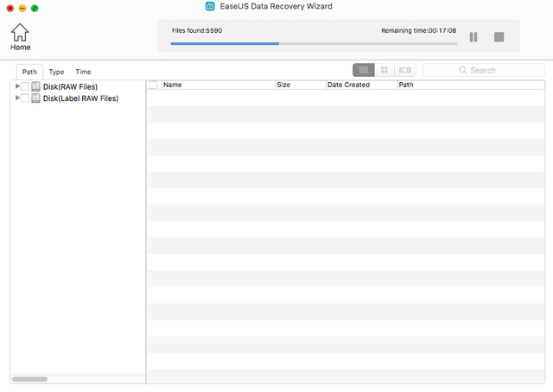Image resolution: width=553 pixels, height=392 pixels.
Task: Switch to cover flow preview view
Action: (405, 70)
